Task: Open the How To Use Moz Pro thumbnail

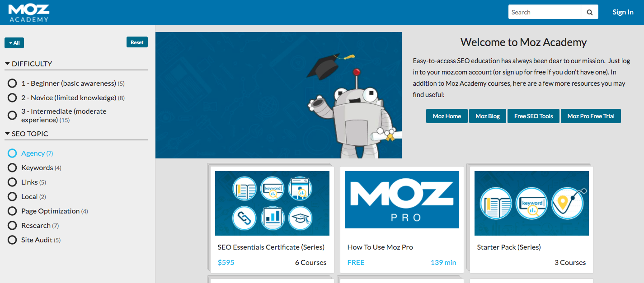Action: click(x=401, y=199)
